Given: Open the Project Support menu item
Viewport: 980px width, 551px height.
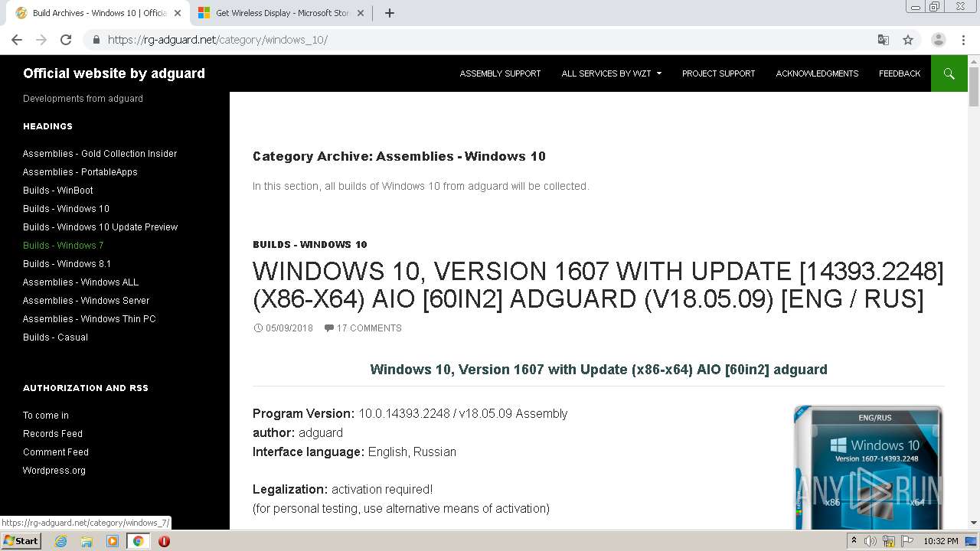Looking at the screenshot, I should click(x=718, y=73).
